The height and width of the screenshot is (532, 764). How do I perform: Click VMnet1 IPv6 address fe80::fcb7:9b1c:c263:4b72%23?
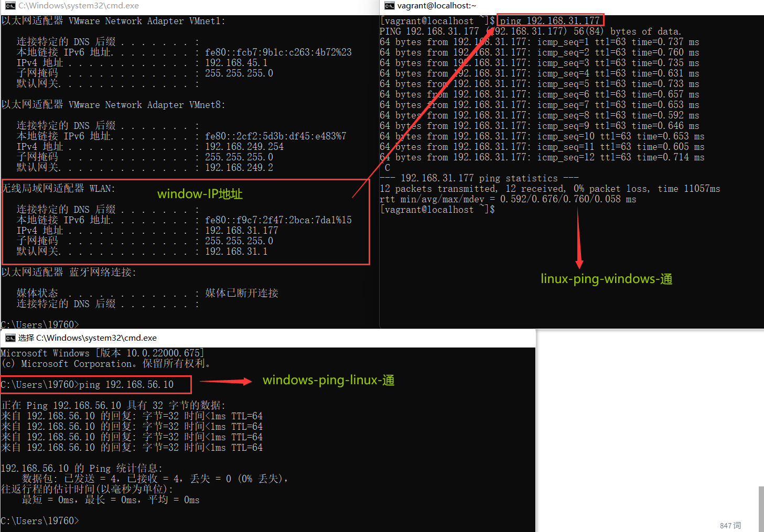278,52
